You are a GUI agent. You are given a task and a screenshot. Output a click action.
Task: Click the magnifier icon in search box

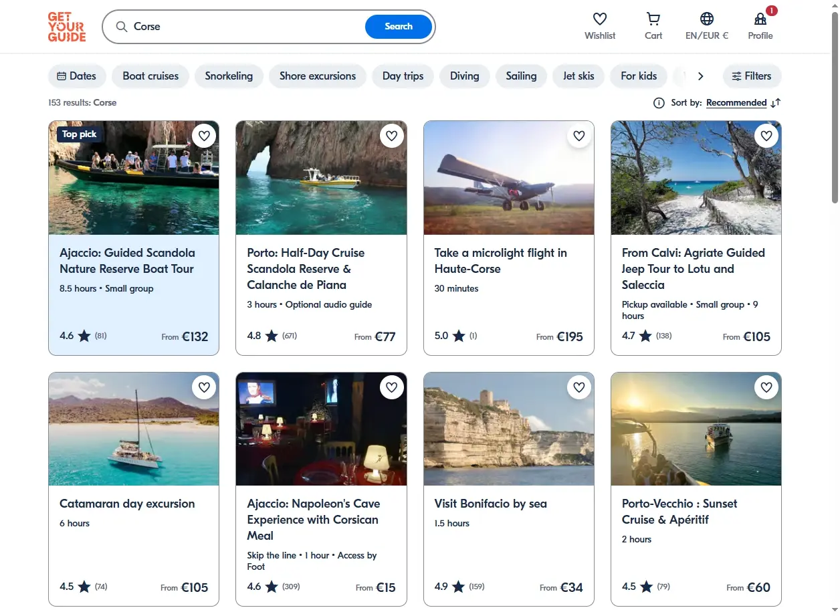(x=121, y=27)
